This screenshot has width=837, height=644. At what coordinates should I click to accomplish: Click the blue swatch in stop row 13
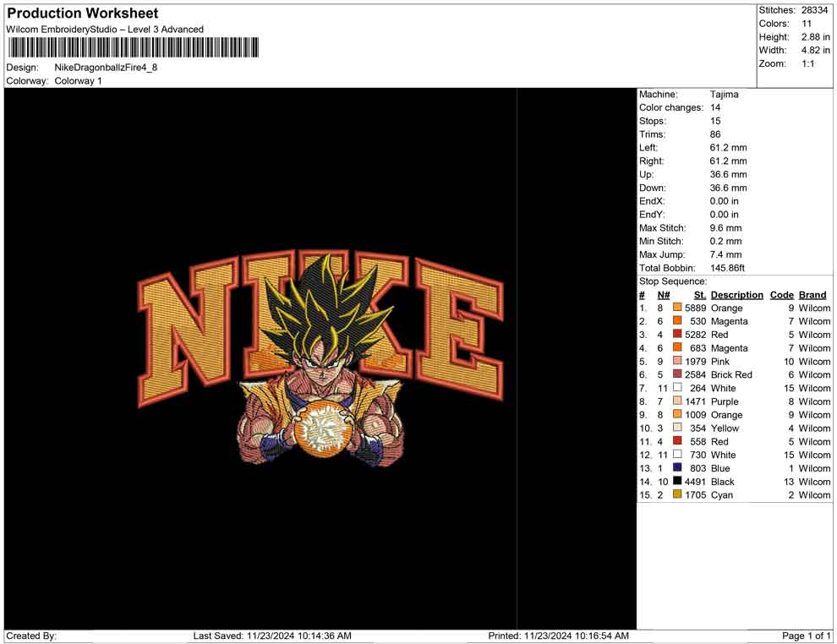point(677,467)
